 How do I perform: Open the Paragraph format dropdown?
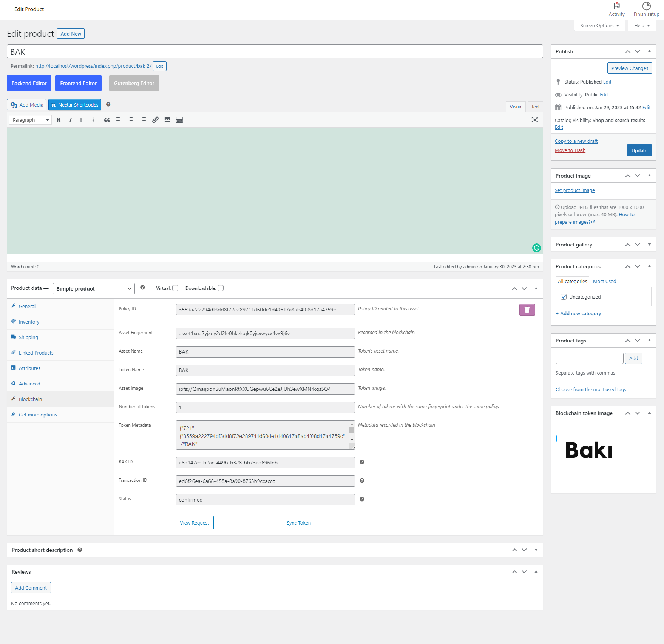[30, 120]
